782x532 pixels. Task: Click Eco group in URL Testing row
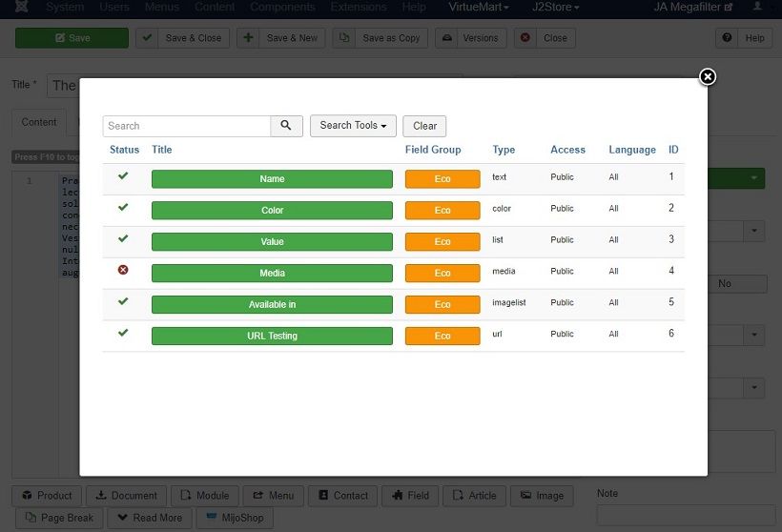click(x=442, y=336)
